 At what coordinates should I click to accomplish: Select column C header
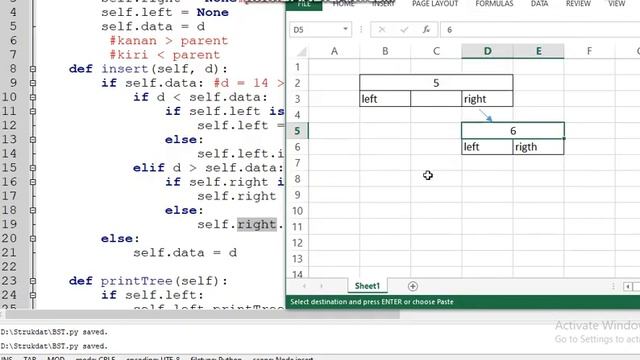[x=436, y=51]
